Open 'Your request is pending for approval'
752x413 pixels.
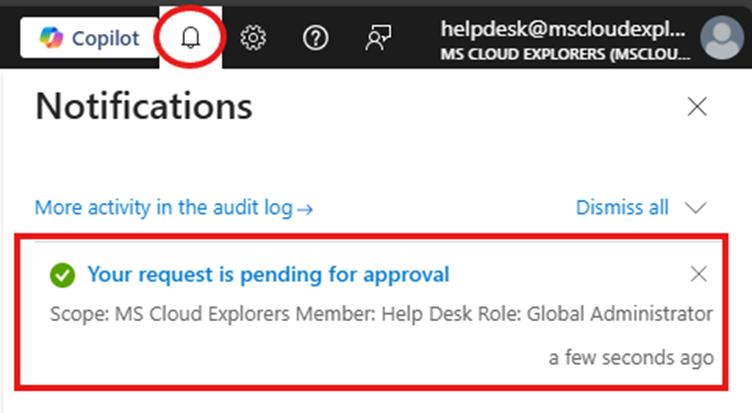268,274
